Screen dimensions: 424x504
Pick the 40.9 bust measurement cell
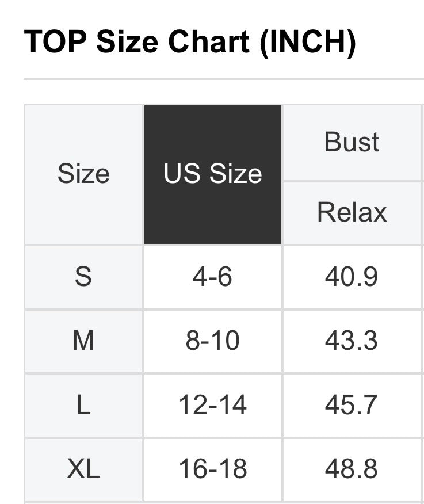pos(352,277)
